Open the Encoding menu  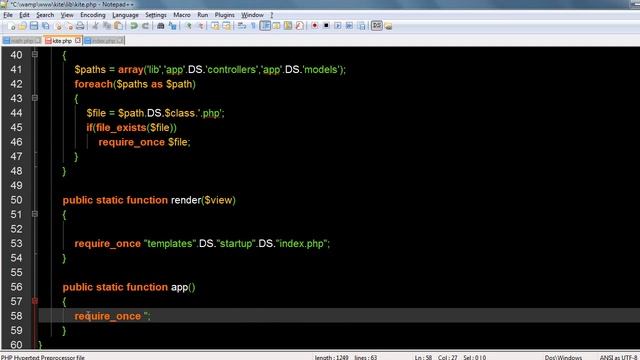click(93, 15)
